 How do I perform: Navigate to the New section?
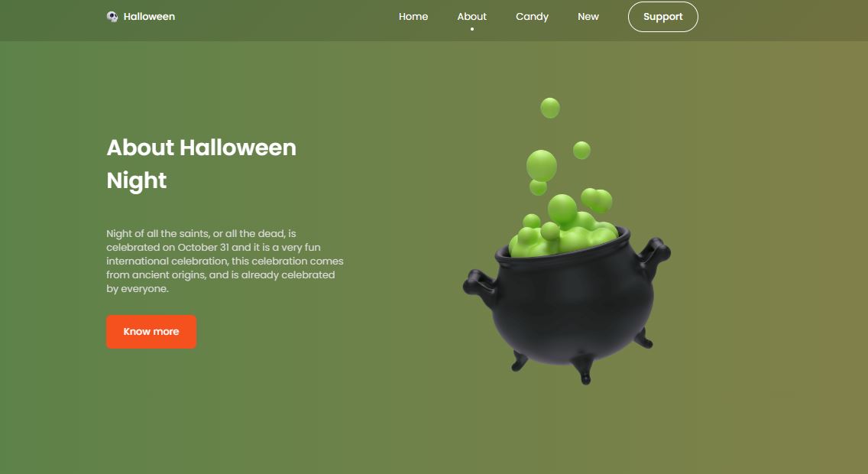(x=588, y=17)
